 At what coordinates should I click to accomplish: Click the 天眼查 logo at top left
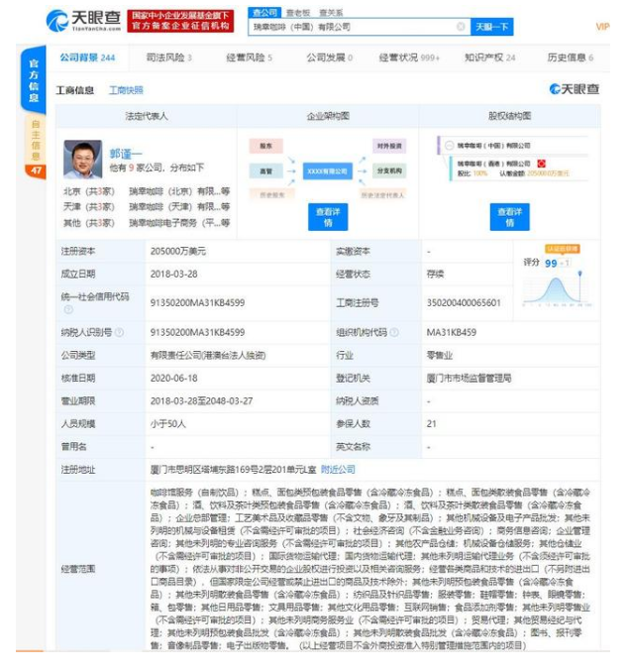click(83, 21)
